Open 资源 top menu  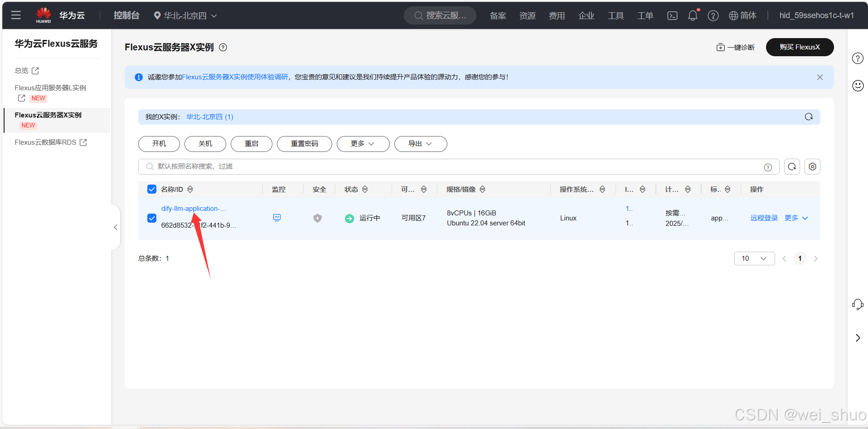click(x=527, y=16)
